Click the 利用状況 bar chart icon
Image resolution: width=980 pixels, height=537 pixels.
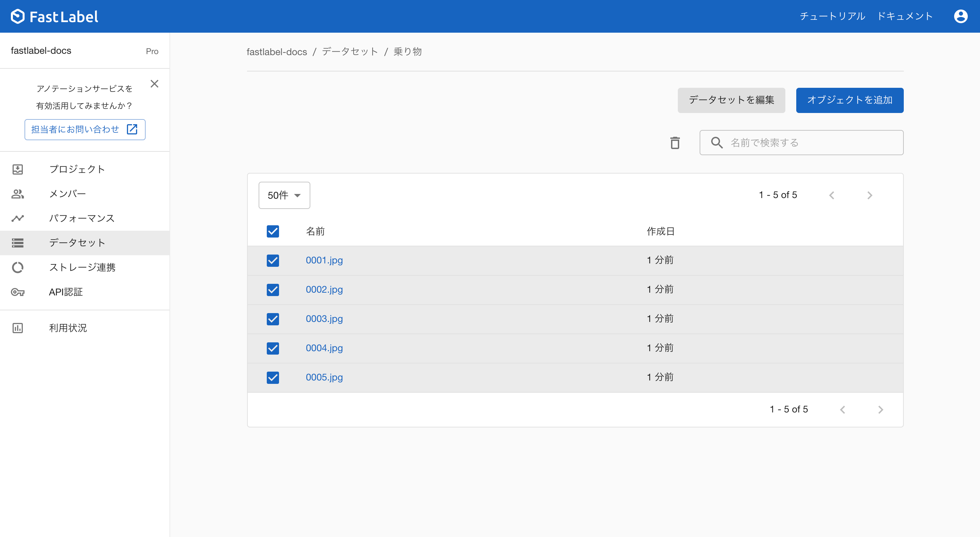click(x=17, y=328)
